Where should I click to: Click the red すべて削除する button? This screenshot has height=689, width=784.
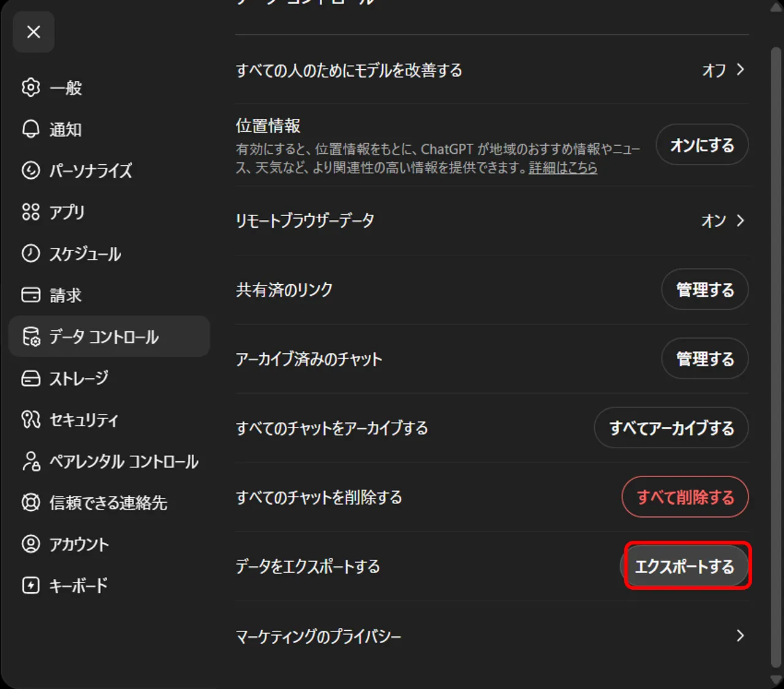(685, 497)
